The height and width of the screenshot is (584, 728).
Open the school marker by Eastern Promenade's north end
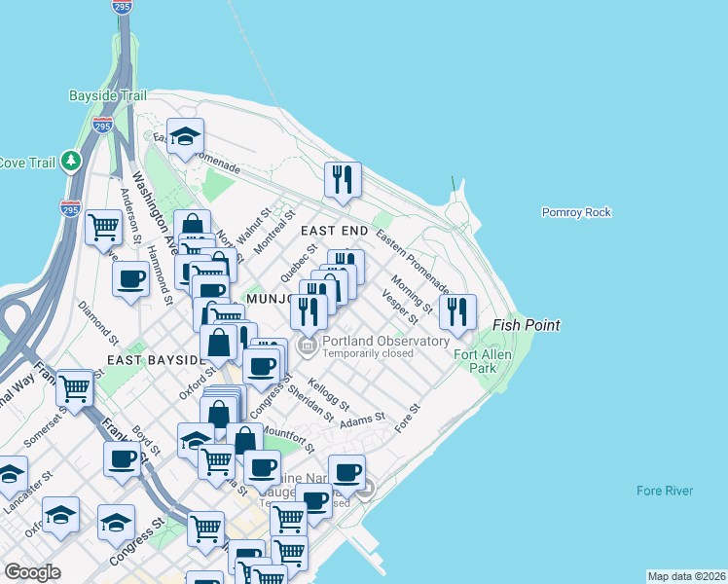coord(185,138)
